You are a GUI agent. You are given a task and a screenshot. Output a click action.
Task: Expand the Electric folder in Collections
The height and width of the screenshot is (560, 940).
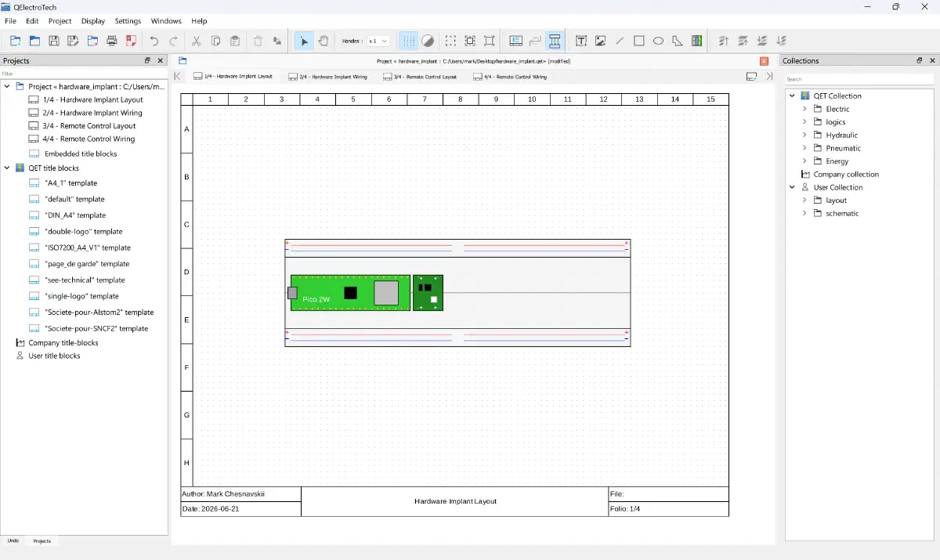pos(804,109)
